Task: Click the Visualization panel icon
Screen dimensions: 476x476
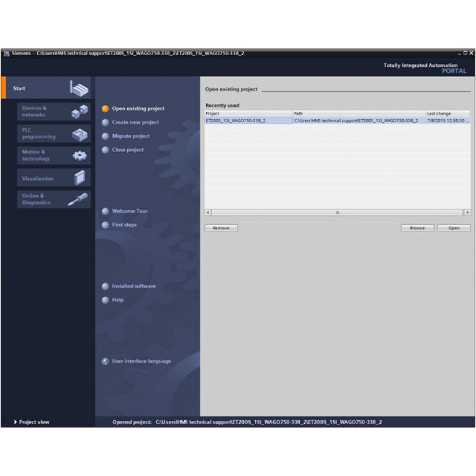Action: click(80, 177)
